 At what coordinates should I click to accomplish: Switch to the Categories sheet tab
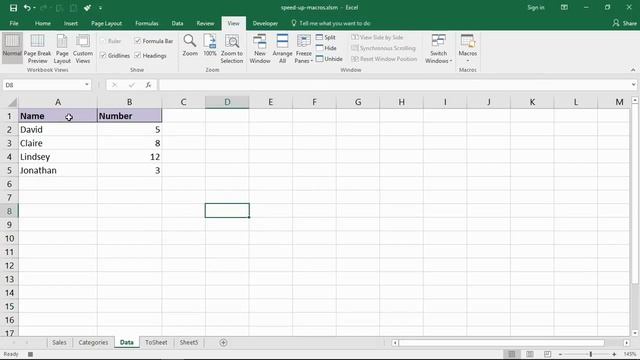(93, 342)
